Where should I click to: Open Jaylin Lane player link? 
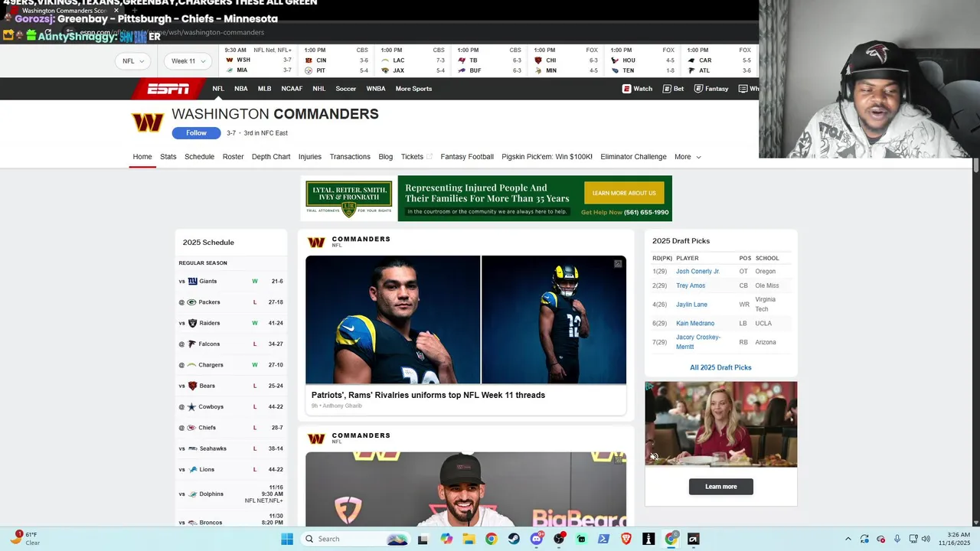[x=691, y=305]
